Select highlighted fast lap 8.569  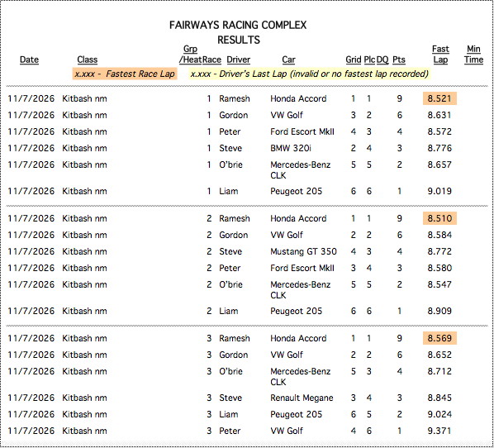[x=439, y=338]
